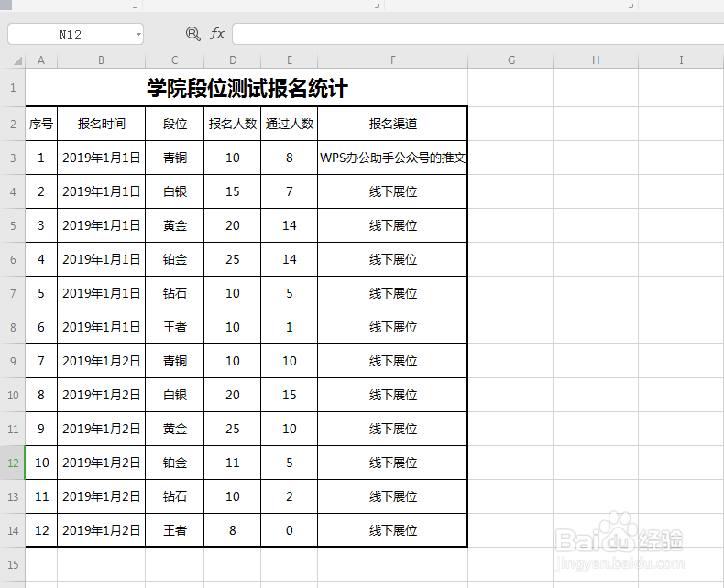Click the title cell 学院段位测试报名统计
724x588 pixels.
click(x=247, y=88)
